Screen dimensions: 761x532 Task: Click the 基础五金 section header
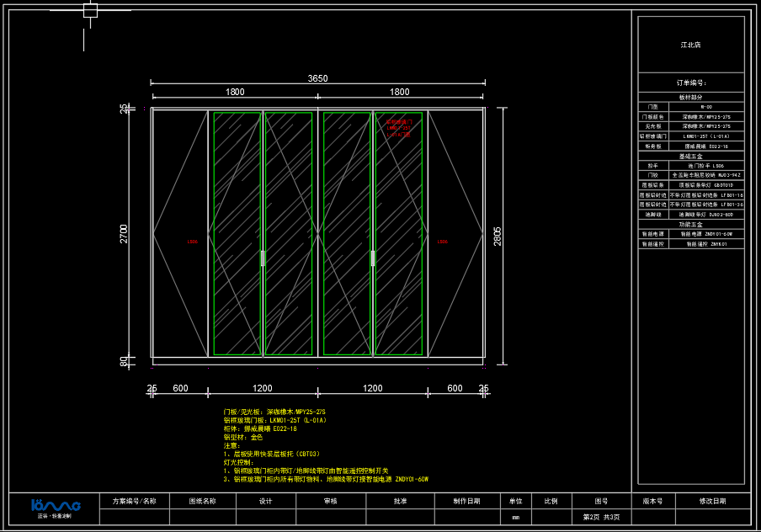tap(690, 157)
